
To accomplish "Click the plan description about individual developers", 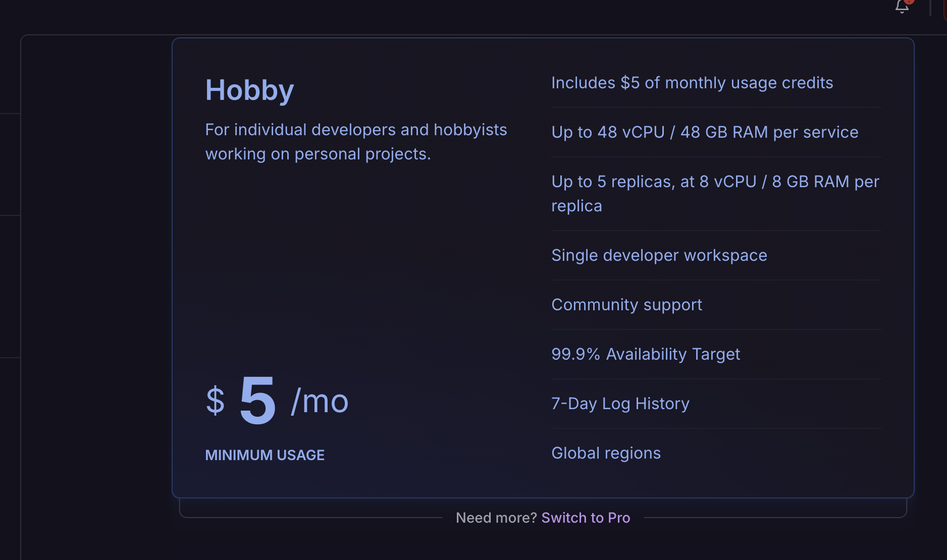I will coord(356,142).
